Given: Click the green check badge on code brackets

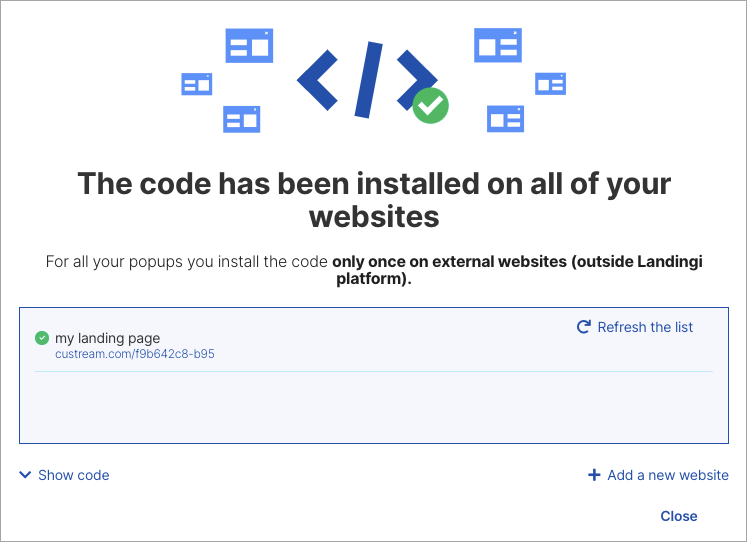Looking at the screenshot, I should click(x=431, y=105).
